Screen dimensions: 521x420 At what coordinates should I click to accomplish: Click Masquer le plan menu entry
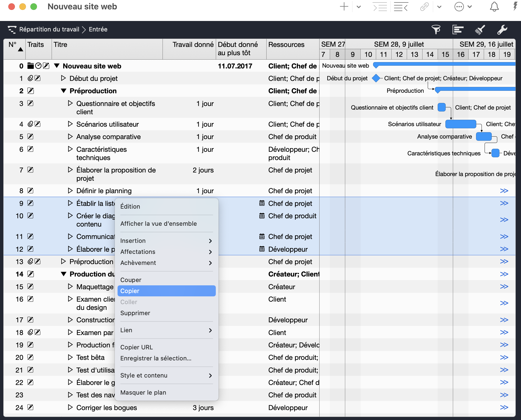143,392
